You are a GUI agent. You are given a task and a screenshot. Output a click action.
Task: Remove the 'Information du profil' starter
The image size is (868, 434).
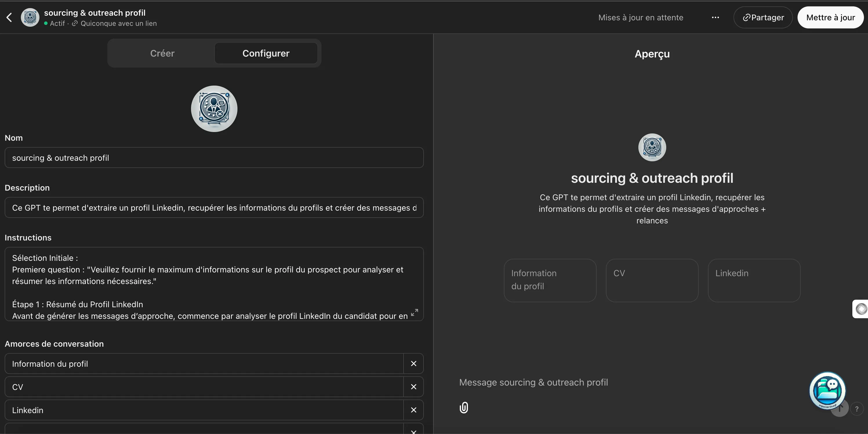413,364
